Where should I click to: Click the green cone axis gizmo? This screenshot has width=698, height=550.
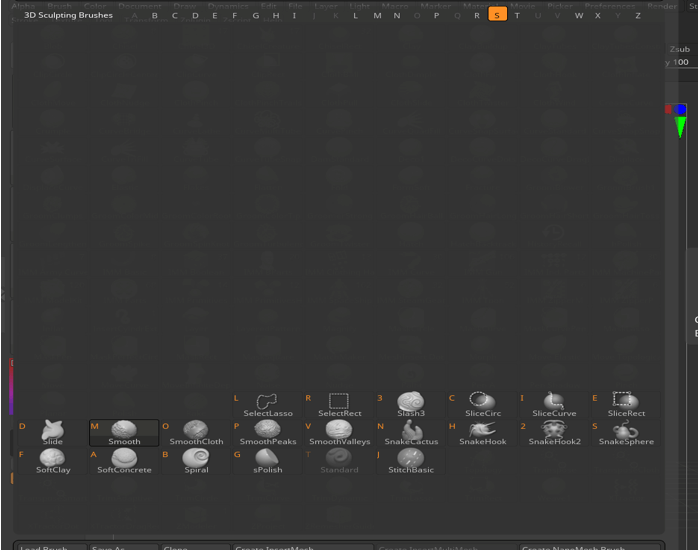coord(680,127)
